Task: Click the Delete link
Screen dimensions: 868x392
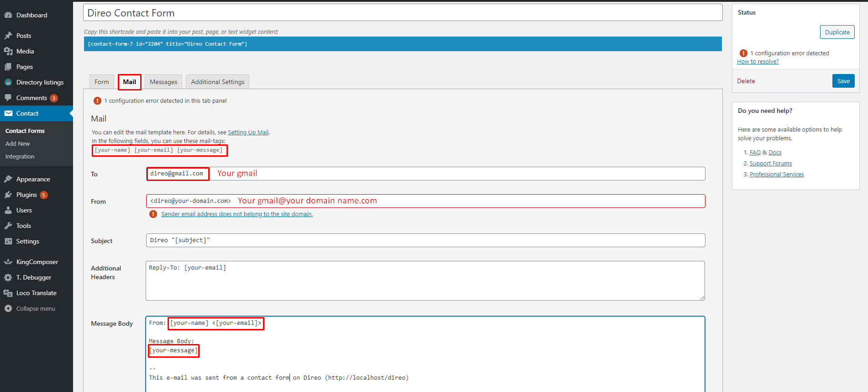Action: (746, 81)
